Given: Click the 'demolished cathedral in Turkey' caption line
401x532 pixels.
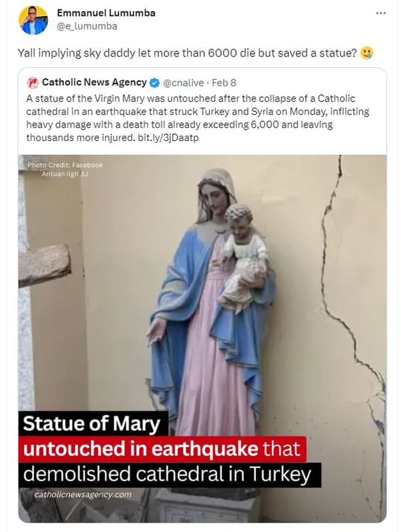Looking at the screenshot, I should click(x=169, y=475).
